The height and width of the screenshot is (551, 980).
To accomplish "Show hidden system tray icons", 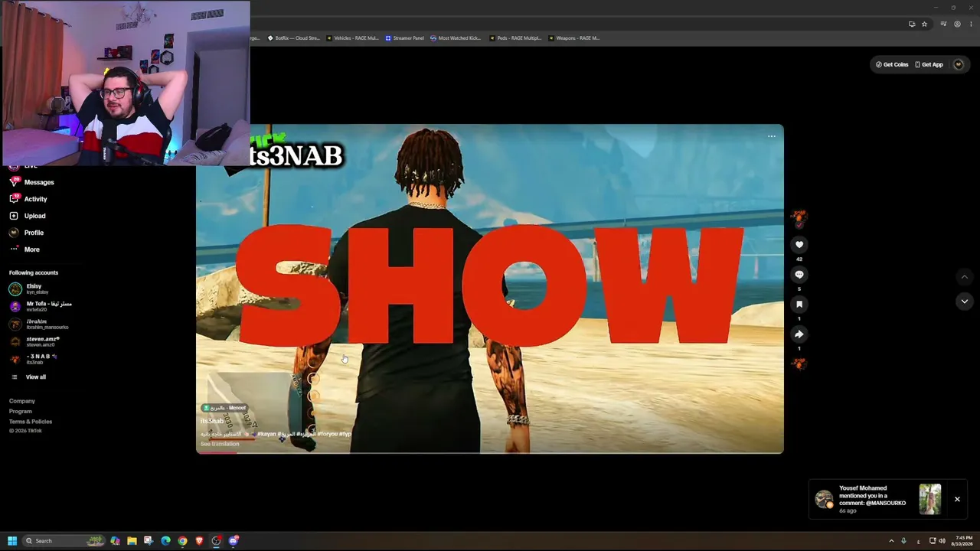I will click(891, 541).
